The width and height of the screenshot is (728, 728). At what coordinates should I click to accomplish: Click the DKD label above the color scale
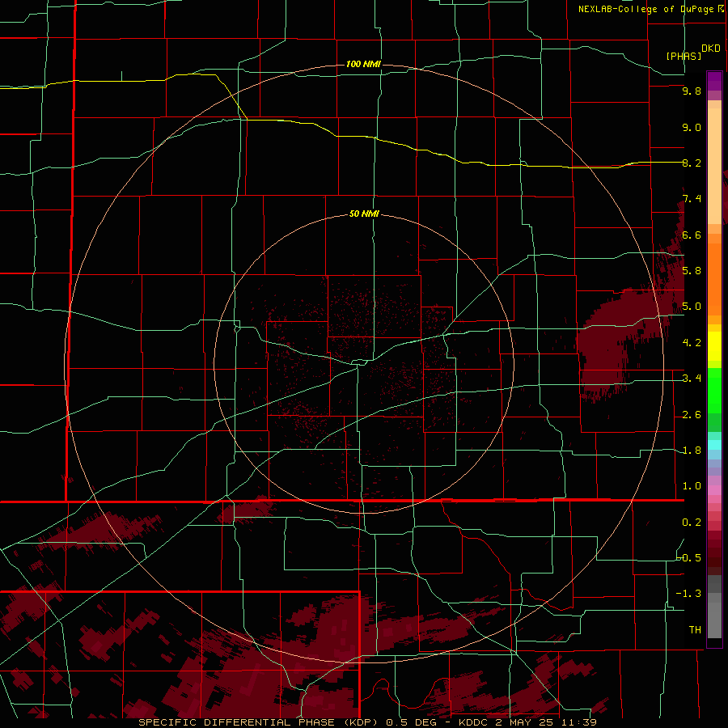point(710,49)
